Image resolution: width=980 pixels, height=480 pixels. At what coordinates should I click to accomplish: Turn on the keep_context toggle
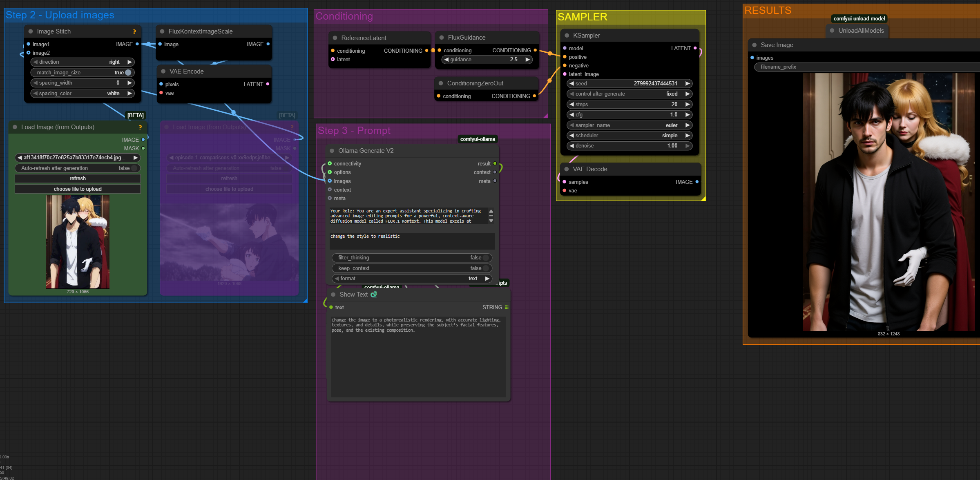click(x=486, y=268)
